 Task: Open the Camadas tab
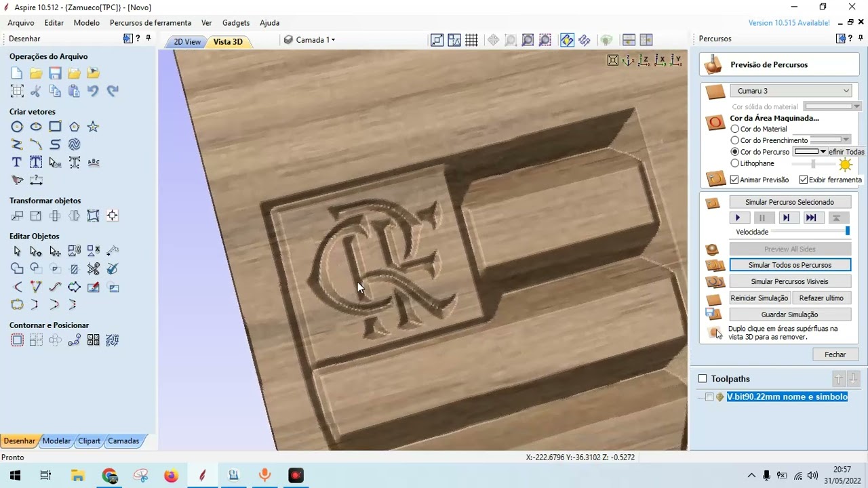tap(123, 441)
